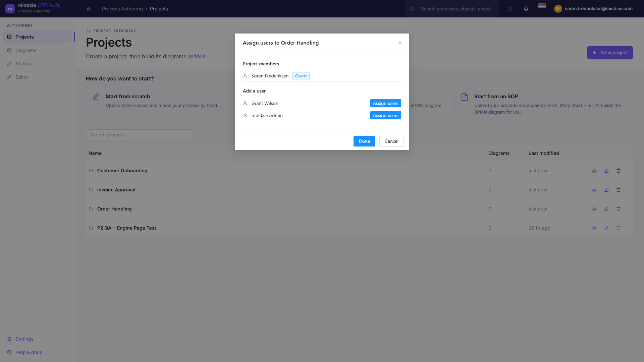Change language with the US flag icon
Screen dimensions: 644x362
542,5
